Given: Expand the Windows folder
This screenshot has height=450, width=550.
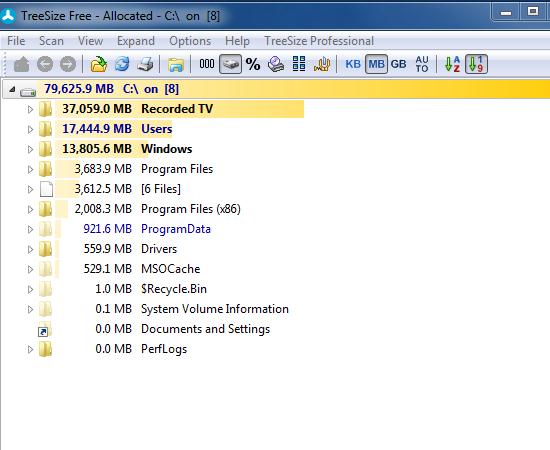Looking at the screenshot, I should (x=31, y=149).
